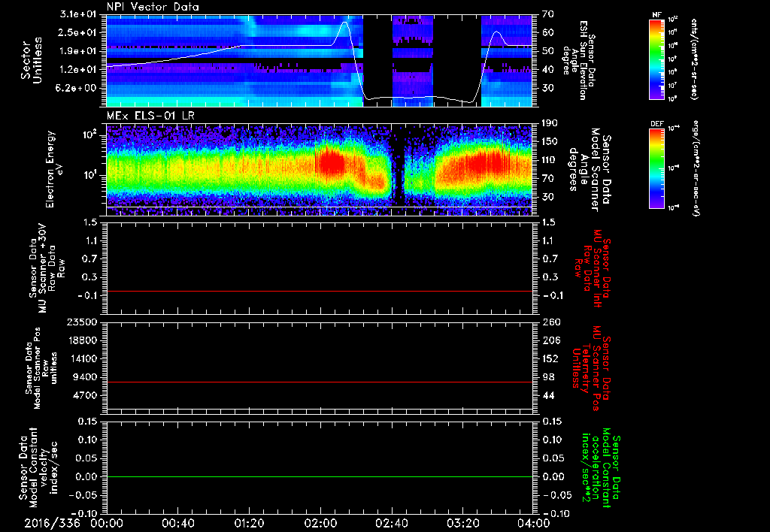
Task: Click the red "MU Scanner Inti Raw Data" title
Action: point(593,268)
